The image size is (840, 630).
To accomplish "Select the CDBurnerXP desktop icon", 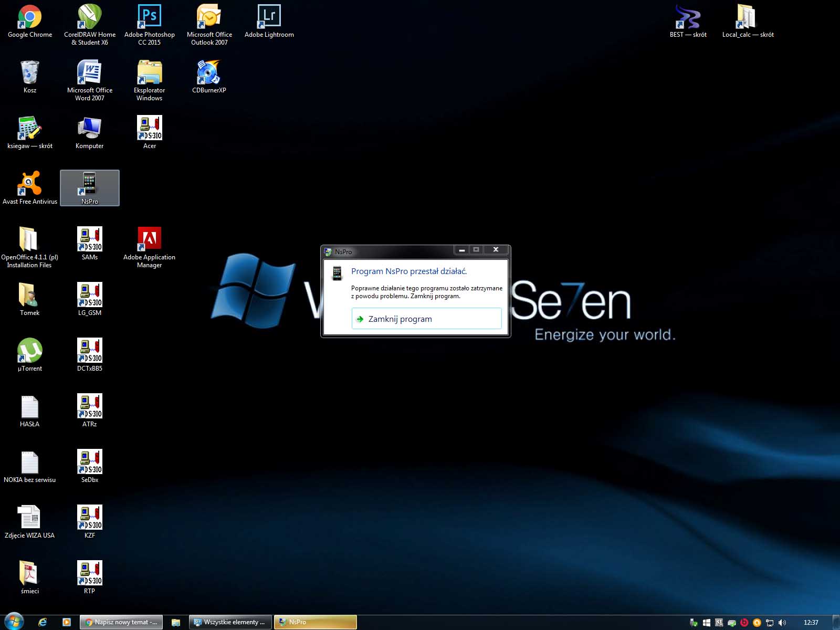I will pos(209,77).
